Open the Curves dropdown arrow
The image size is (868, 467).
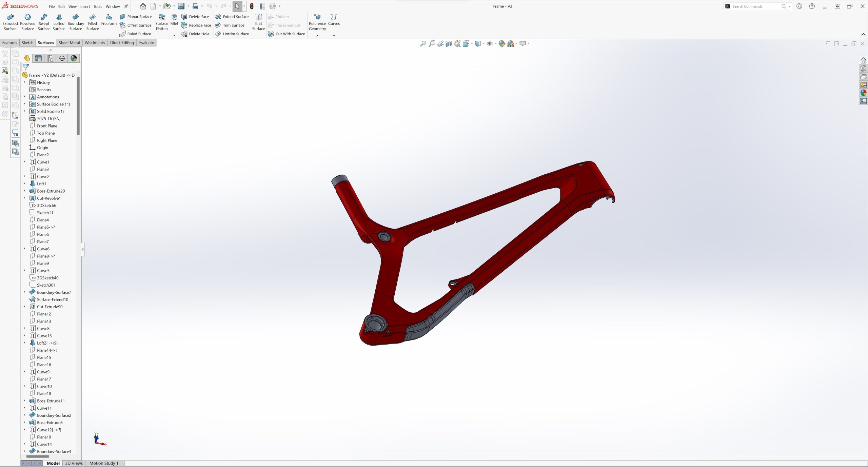pyautogui.click(x=334, y=36)
